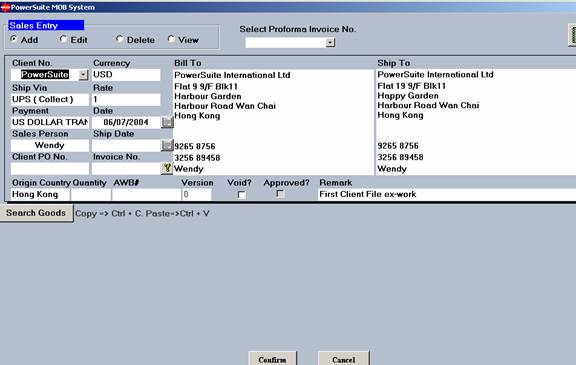Click Ship To line Hong Kong
This screenshot has height=365, width=576.
tap(400, 115)
